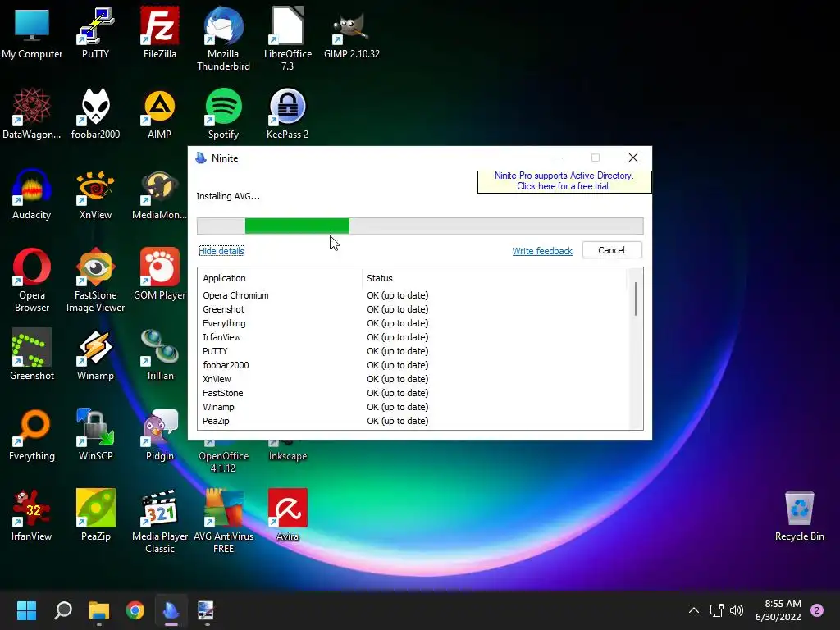
Task: Select the Trillian desktop shortcut
Action: point(160,354)
